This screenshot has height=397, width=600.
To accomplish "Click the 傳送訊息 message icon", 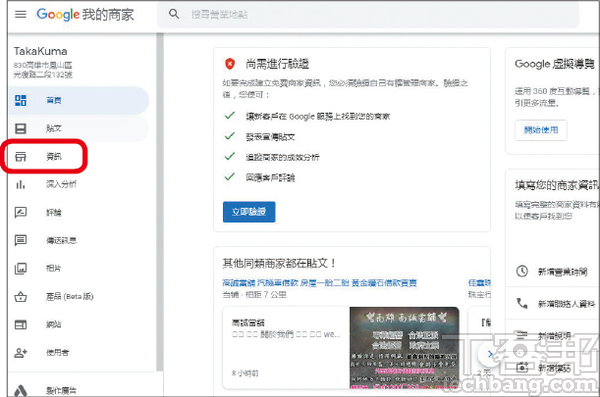I will pyautogui.click(x=21, y=240).
